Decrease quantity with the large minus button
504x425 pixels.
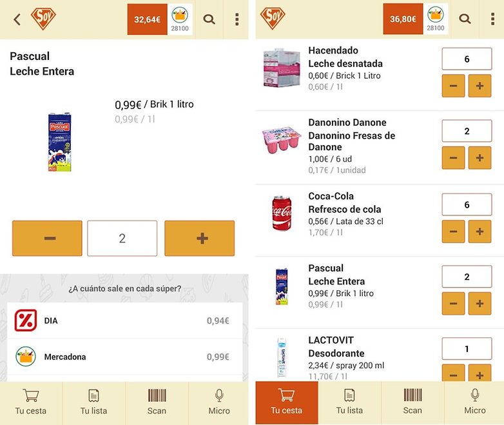click(47, 239)
